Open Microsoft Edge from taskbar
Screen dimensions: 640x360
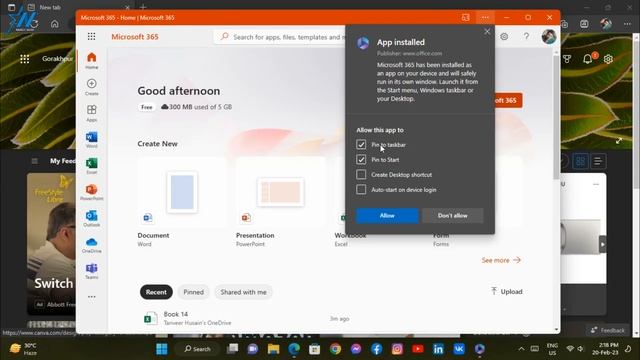point(294,349)
